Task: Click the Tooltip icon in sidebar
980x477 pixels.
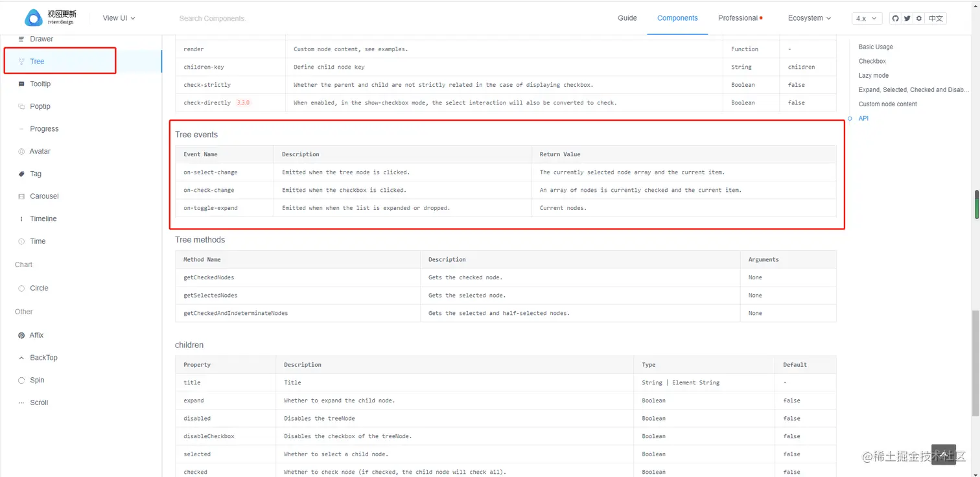Action: 21,84
